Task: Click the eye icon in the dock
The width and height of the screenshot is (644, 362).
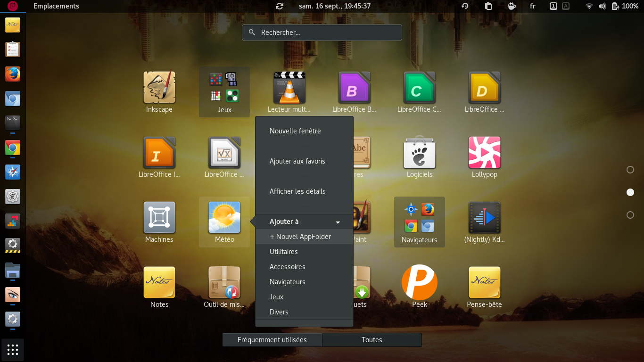Action: (x=13, y=295)
